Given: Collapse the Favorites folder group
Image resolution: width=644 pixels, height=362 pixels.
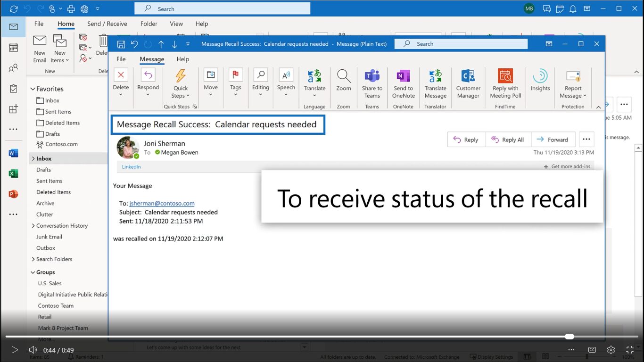Looking at the screenshot, I should [33, 89].
